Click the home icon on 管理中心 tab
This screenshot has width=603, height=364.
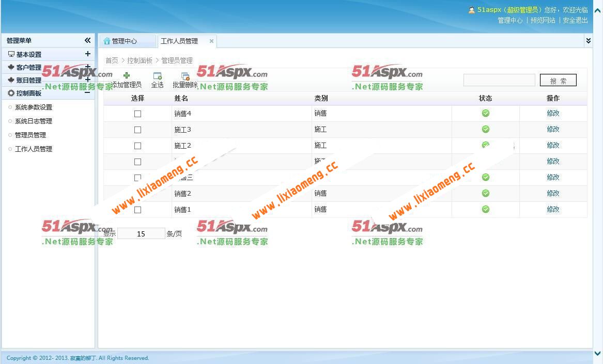[107, 41]
